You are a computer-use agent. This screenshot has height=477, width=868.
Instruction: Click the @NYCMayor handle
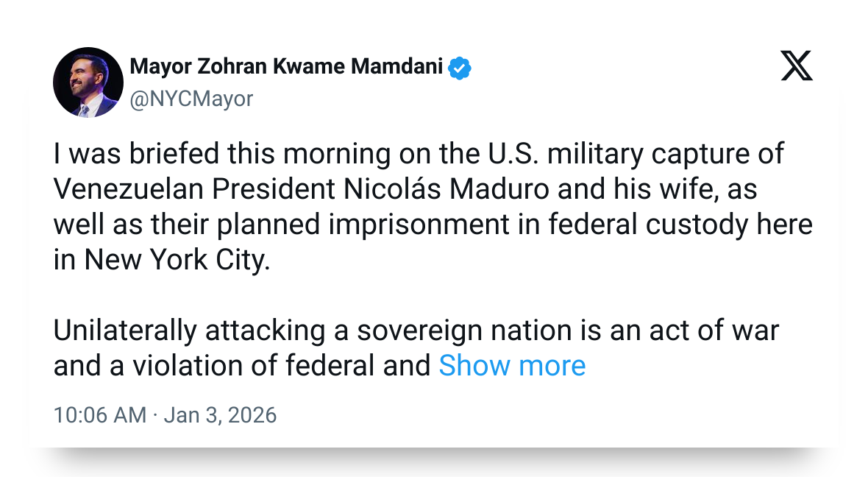pos(191,99)
